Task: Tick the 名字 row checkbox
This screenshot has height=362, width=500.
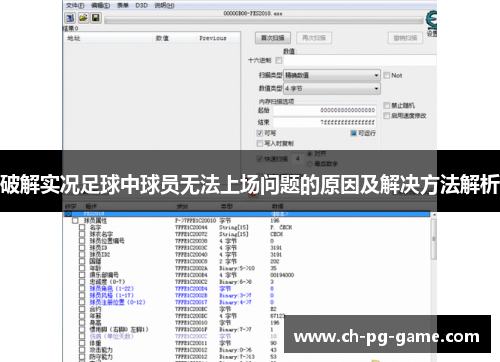Action: 82,227
